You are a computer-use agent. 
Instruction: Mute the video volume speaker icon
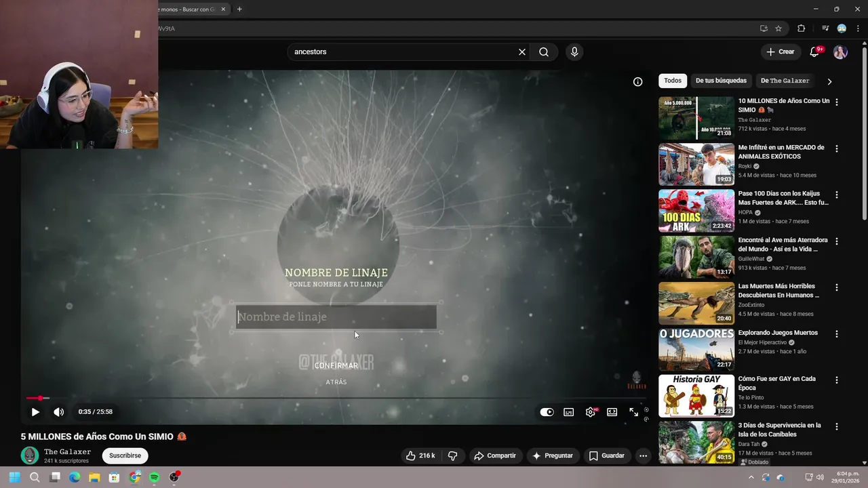pos(59,411)
